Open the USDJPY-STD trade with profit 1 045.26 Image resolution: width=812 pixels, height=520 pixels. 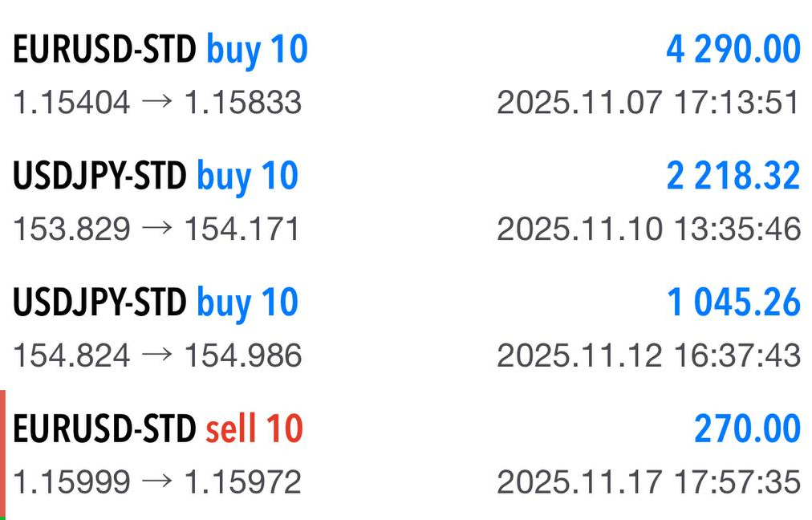click(x=99, y=303)
